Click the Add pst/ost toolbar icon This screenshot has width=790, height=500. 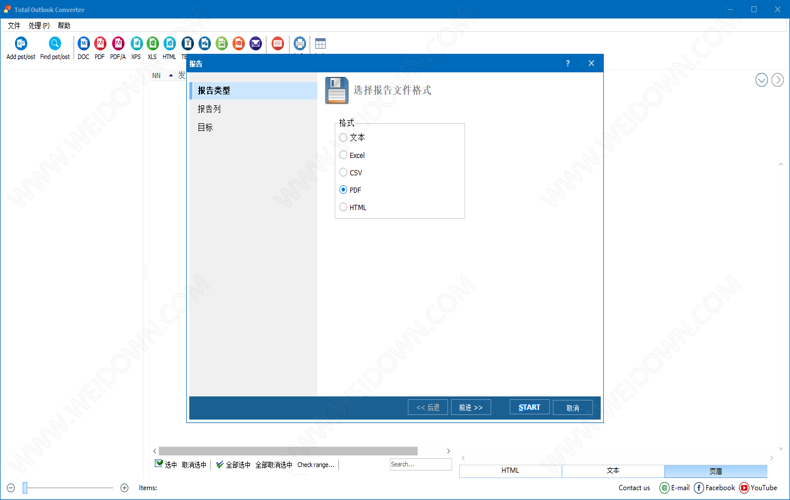pos(20,44)
